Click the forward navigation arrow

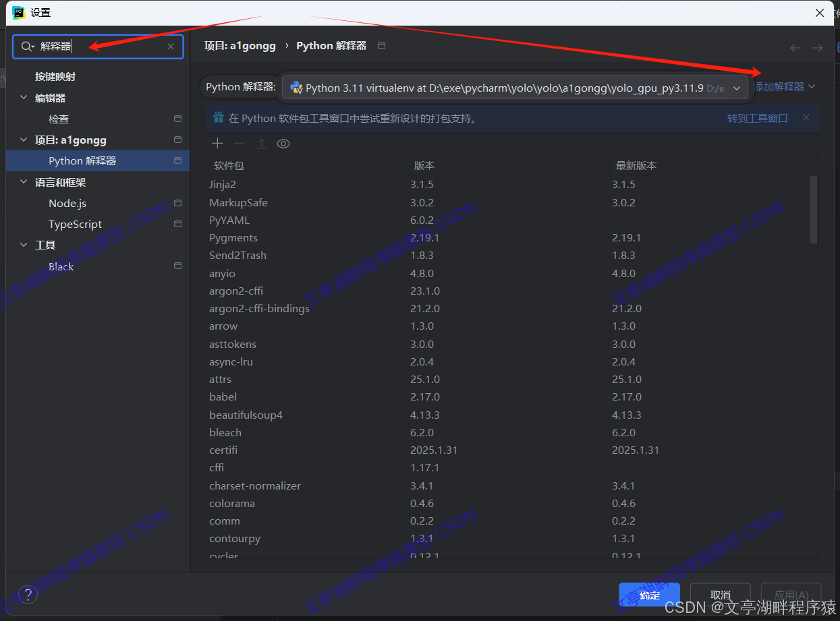tap(818, 47)
